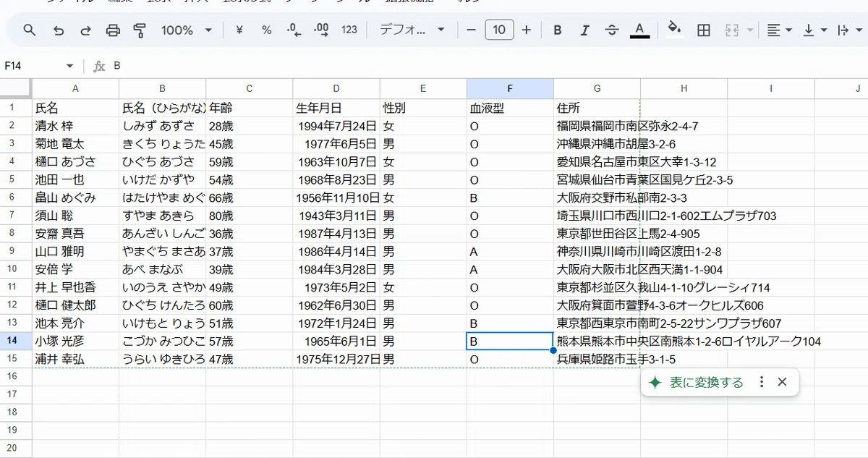
Task: Expand the merge cells type arrow
Action: tap(750, 30)
